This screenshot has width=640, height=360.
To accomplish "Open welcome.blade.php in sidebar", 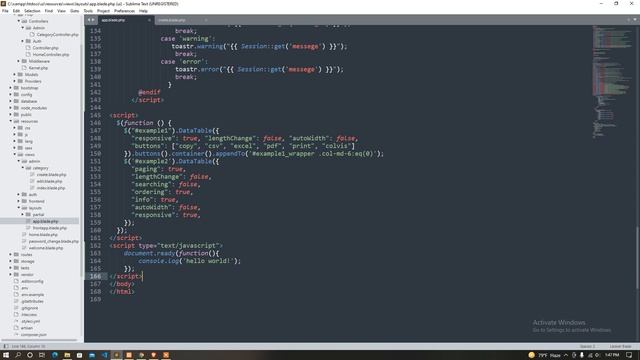I will (46, 248).
